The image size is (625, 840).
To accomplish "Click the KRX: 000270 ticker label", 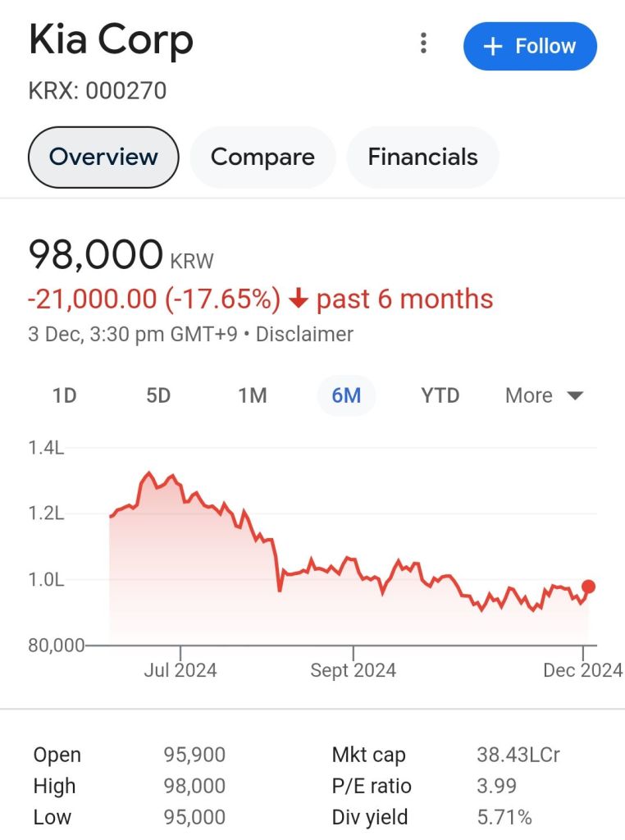I will click(98, 90).
